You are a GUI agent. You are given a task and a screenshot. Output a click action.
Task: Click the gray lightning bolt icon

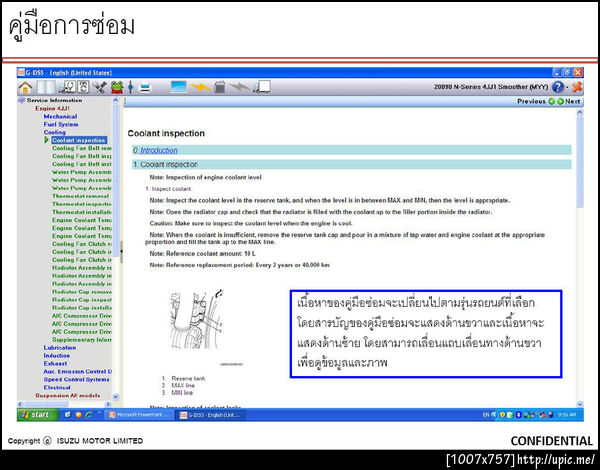coord(239,88)
